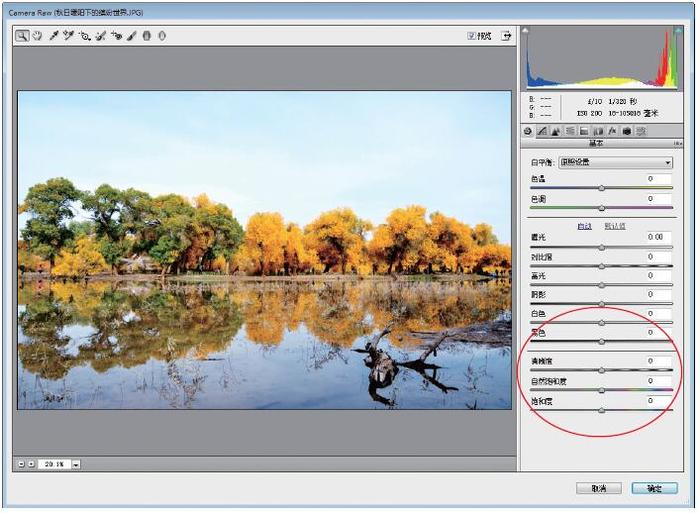
Task: Click the 自动 auto link
Action: (x=584, y=226)
